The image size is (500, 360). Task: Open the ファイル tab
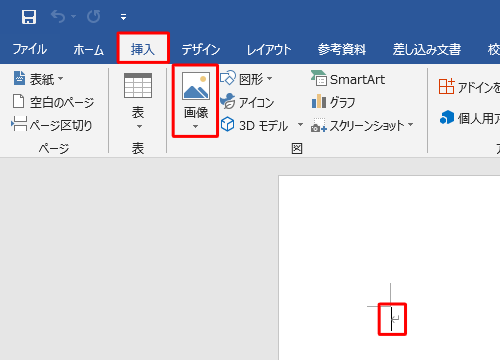pyautogui.click(x=29, y=49)
